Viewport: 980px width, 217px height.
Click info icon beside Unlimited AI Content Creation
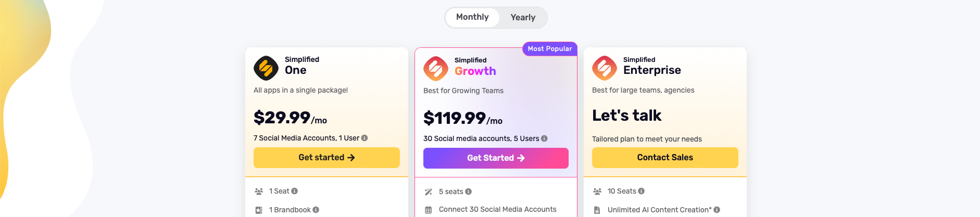click(717, 210)
